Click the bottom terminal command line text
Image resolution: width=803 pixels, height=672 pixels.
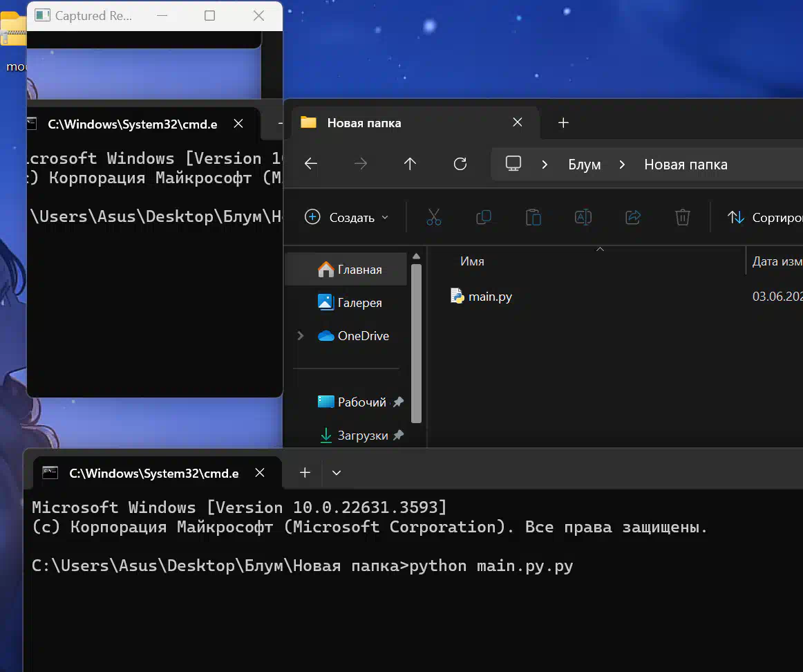pos(302,566)
